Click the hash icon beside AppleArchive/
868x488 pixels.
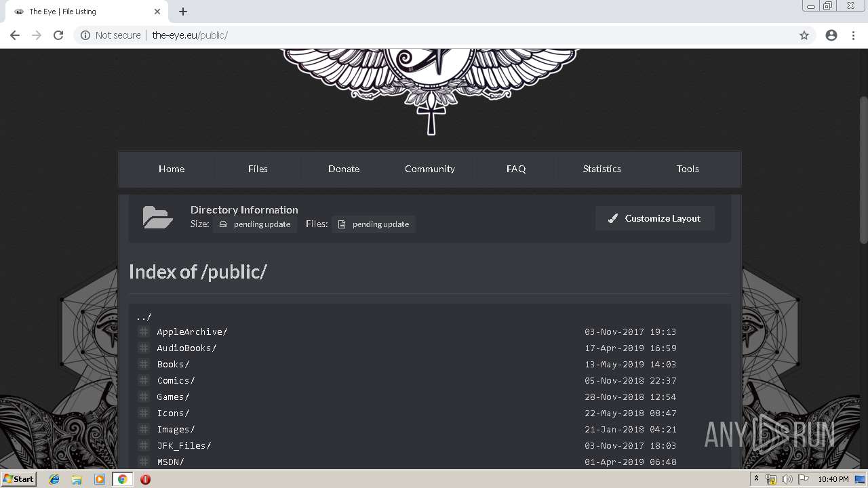click(x=144, y=331)
